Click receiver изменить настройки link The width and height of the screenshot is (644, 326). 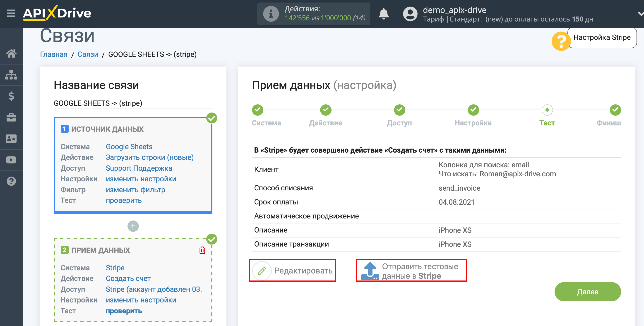coord(141,300)
